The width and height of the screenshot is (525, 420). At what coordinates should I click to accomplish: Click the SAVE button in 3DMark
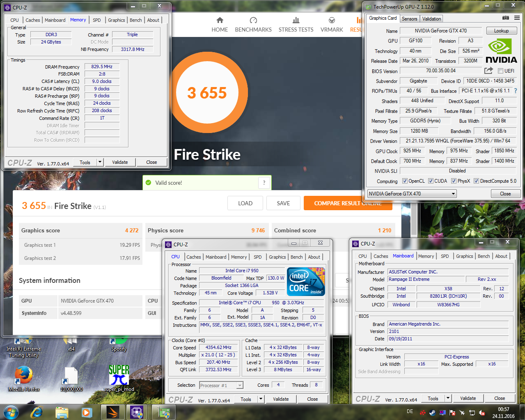(283, 203)
